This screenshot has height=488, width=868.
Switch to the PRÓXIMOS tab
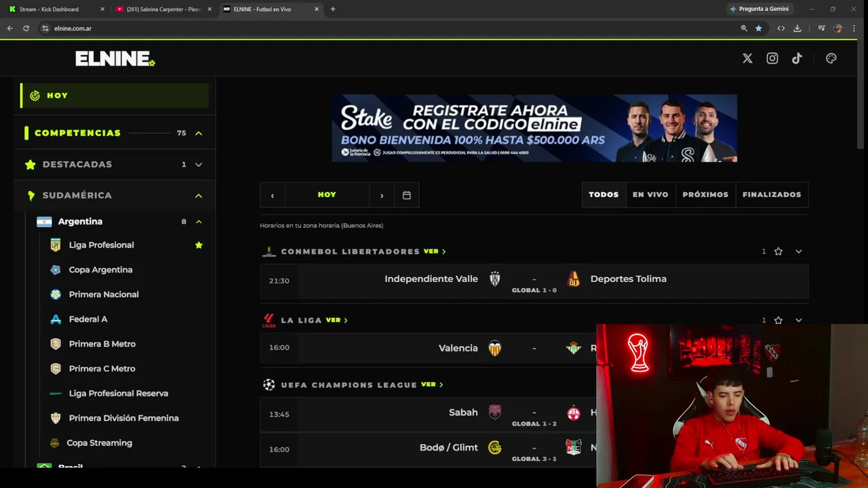[x=705, y=195]
